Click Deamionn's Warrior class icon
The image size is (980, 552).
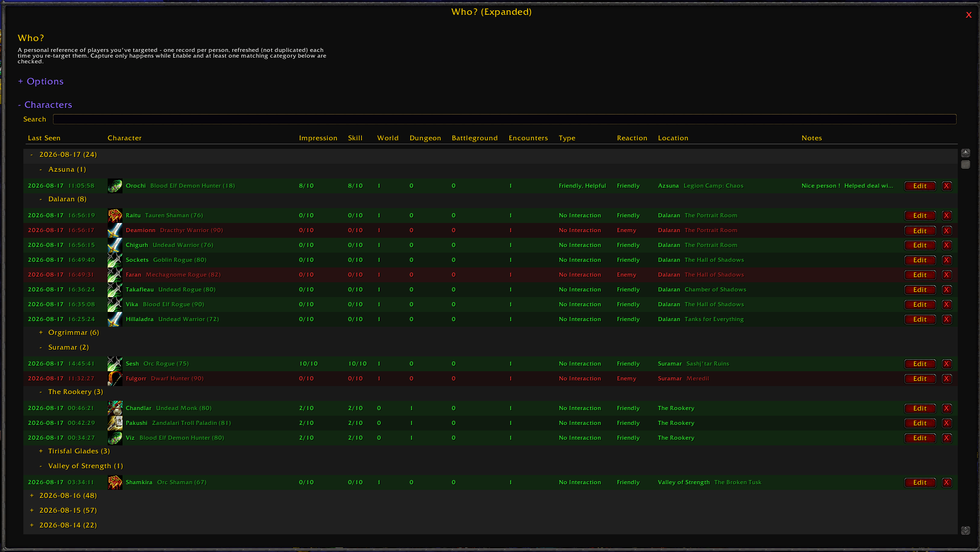[x=115, y=230]
